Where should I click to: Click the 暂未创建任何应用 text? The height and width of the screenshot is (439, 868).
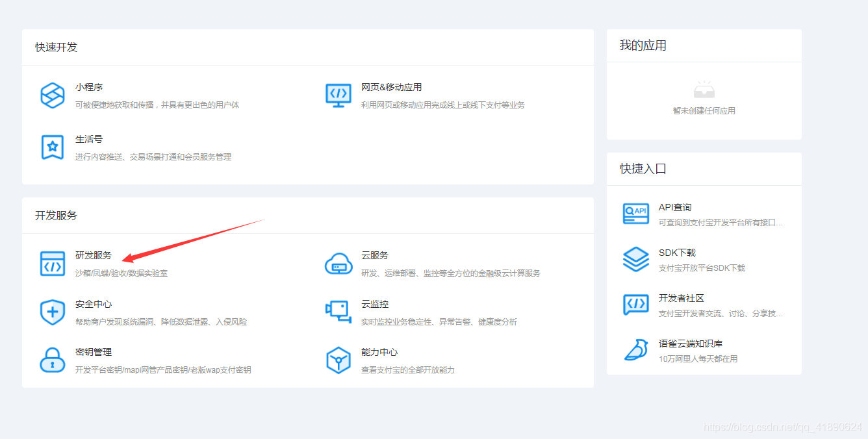click(704, 111)
